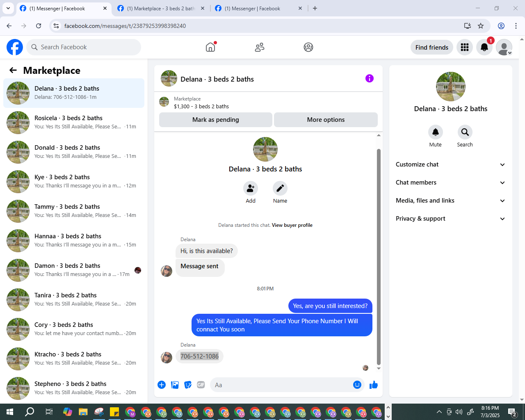Open Hannaa conversation

(x=74, y=241)
